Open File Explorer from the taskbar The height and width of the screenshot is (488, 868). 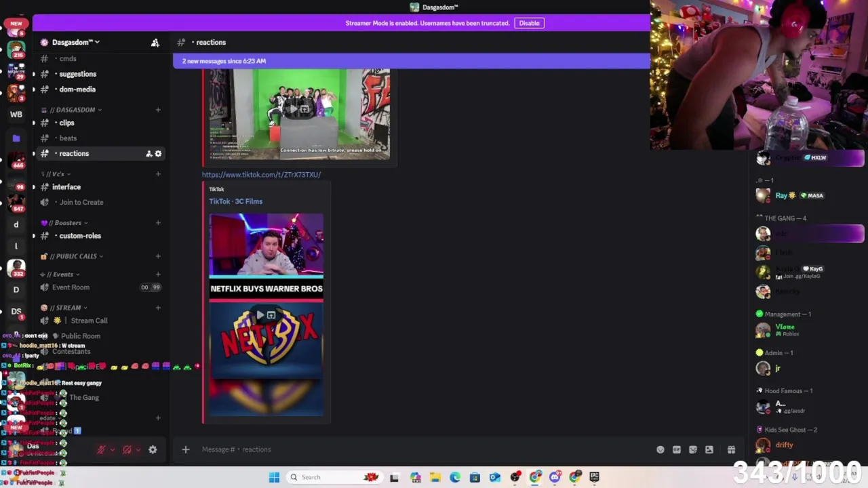435,477
